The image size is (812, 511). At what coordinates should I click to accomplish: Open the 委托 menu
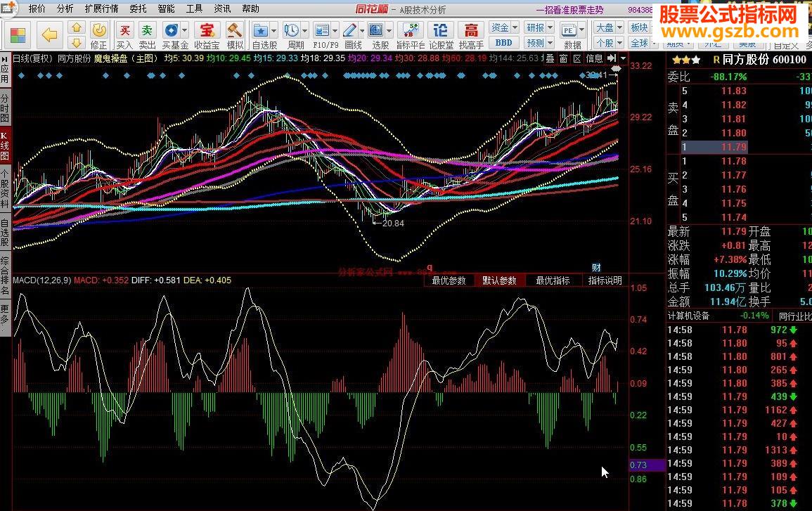[x=138, y=9]
